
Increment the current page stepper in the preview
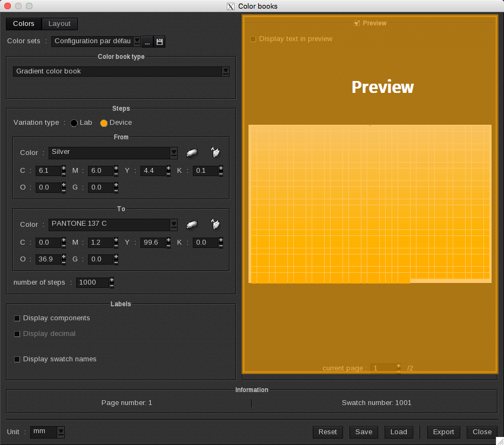pyautogui.click(x=399, y=366)
